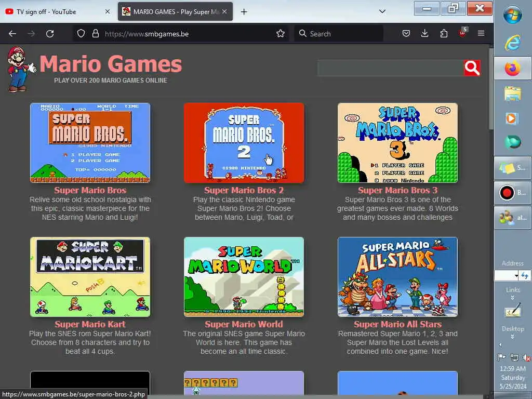Viewport: 532px width, 399px height.
Task: Click the Super Mario Bros 3 thumbnail
Action: (397, 143)
